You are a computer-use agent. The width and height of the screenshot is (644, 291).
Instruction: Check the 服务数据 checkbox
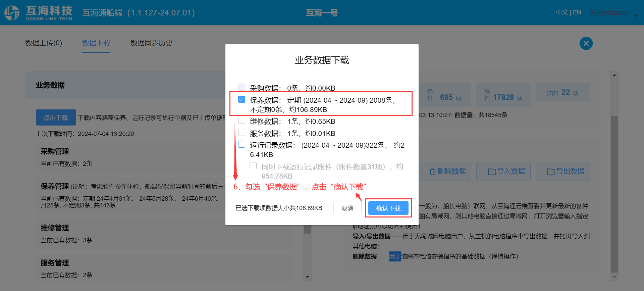(241, 133)
